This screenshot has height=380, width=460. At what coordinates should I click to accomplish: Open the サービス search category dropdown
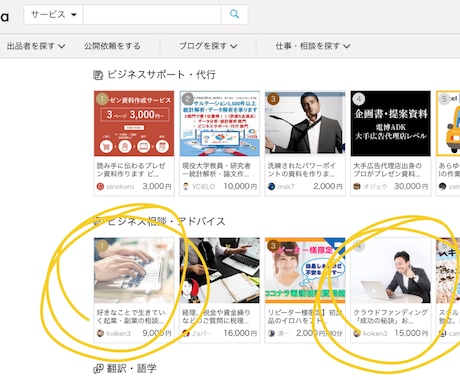pos(53,15)
